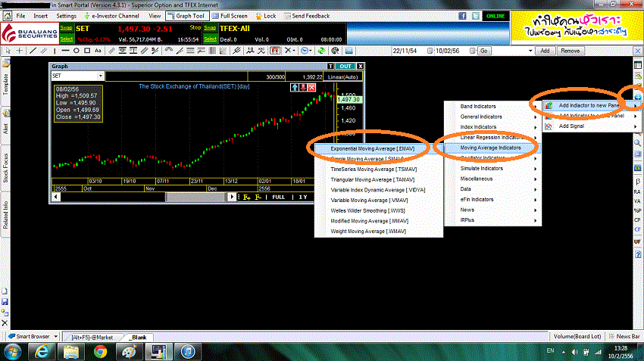Click the %P icon in right sidebar

point(637,210)
